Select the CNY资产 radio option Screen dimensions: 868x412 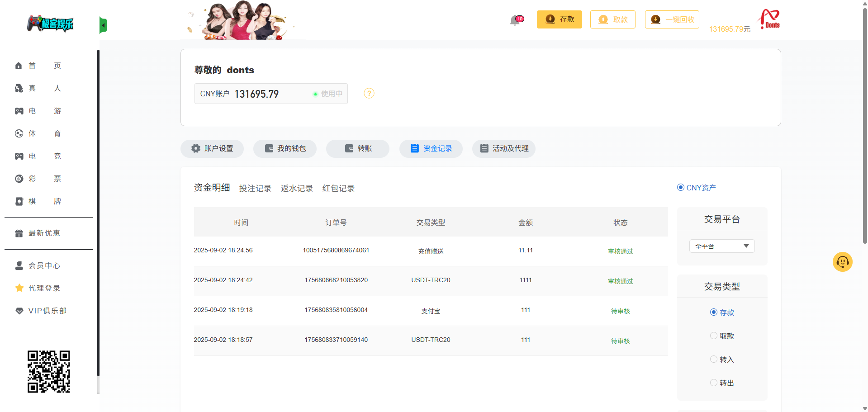tap(681, 188)
